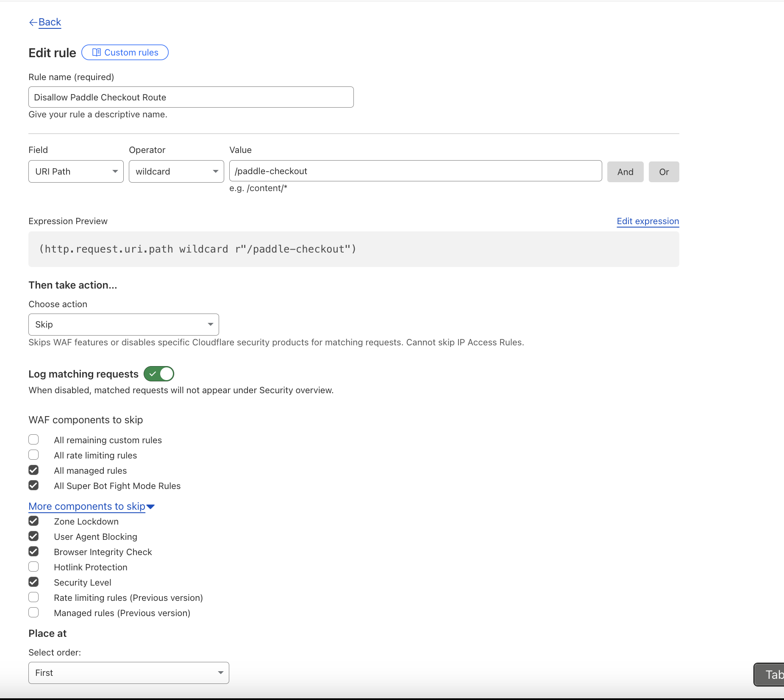This screenshot has height=700, width=784.
Task: Toggle Log matching requests switch
Action: point(159,374)
